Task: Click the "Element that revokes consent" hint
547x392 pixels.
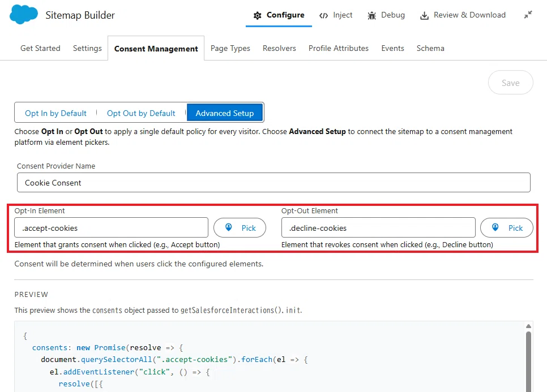Action: click(x=387, y=244)
